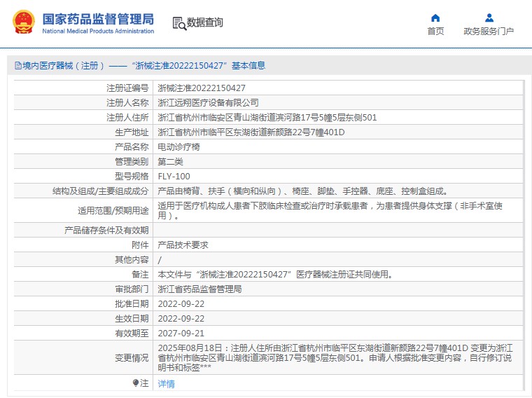Screen dimensions: 532x398
Task: Select management category 第二类
Action: point(170,162)
